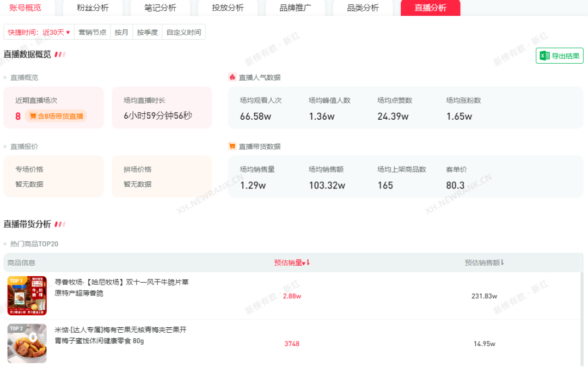
Task: Click the Excel icon on export button
Action: [544, 56]
